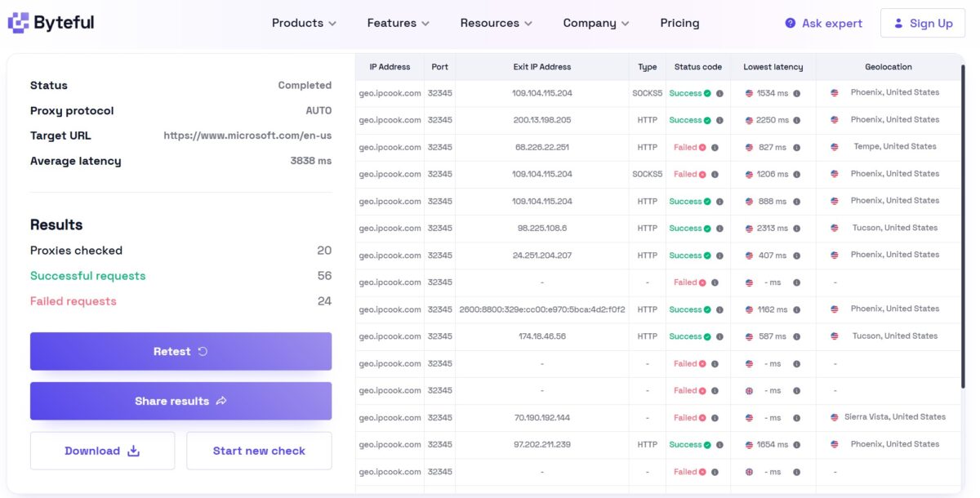The height and width of the screenshot is (498, 980).
Task: Click the Proxies checked count 20
Action: [x=324, y=251]
